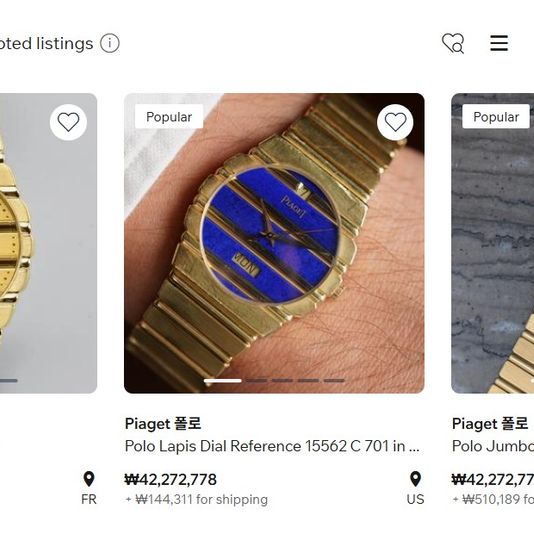Favorite the gold watch listing from France
Image resolution: width=534 pixels, height=534 pixels.
click(68, 122)
